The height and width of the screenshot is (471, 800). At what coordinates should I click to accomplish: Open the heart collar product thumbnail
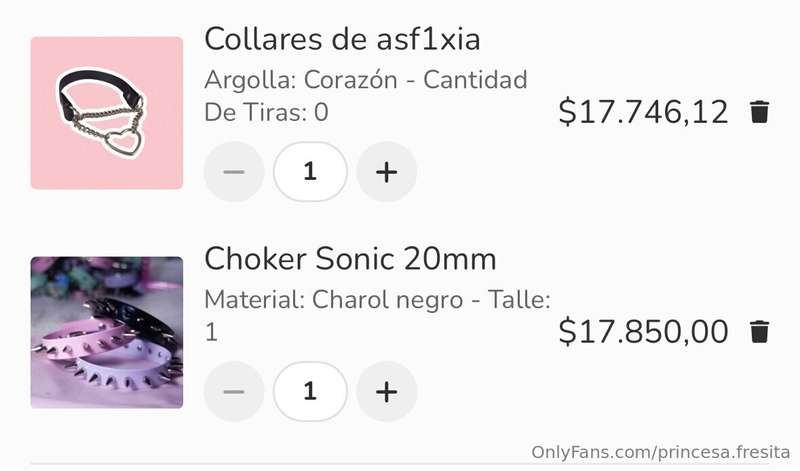107,113
